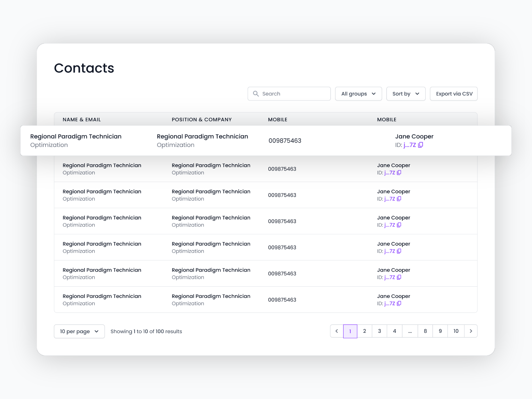532x399 pixels.
Task: Click the chevron on the Sort by control
Action: click(417, 94)
